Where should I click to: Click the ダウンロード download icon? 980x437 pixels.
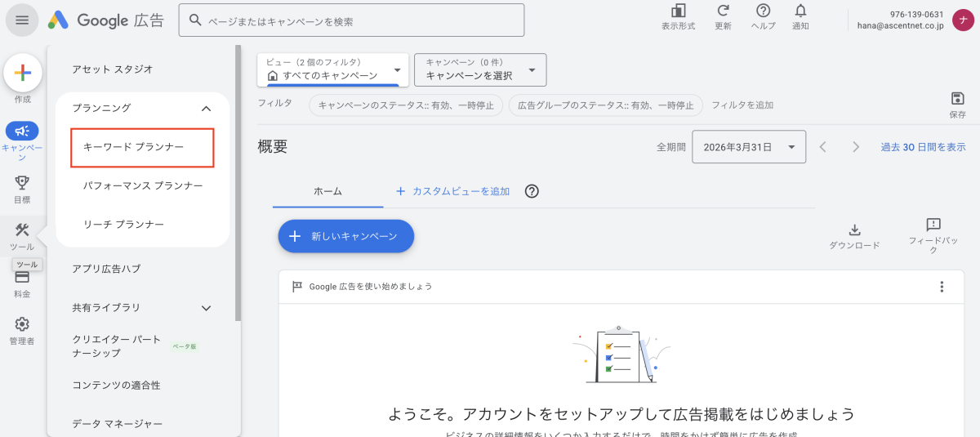click(854, 230)
